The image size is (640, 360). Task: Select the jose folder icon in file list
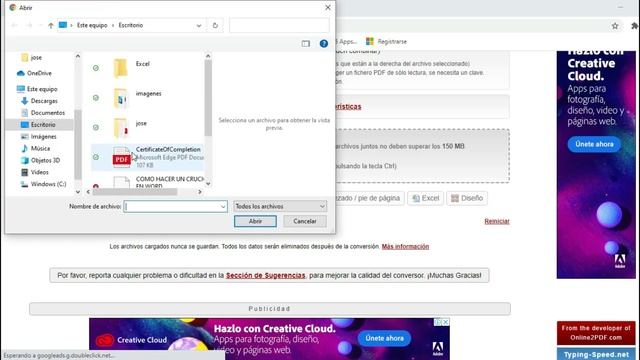pyautogui.click(x=120, y=128)
